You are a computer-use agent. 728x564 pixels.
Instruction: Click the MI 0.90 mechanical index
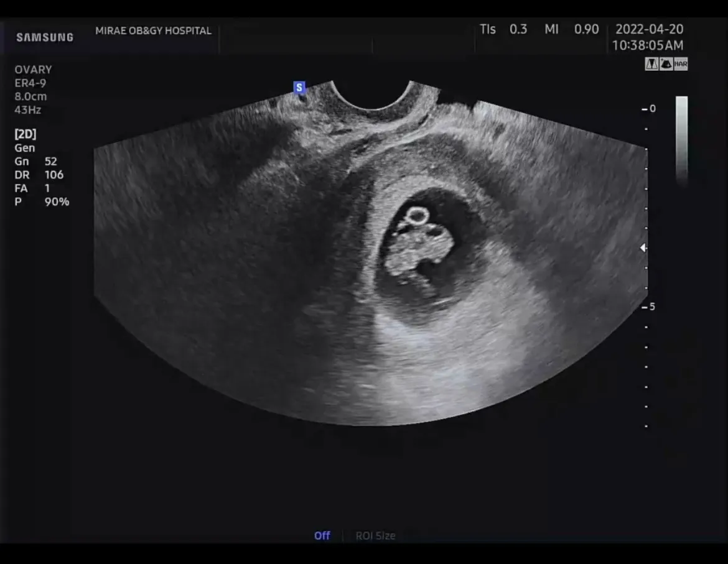pyautogui.click(x=572, y=29)
